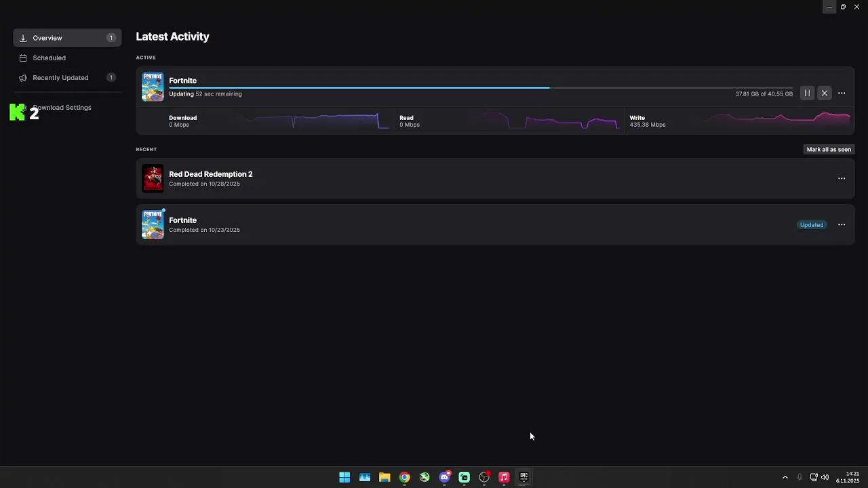Open Discord from taskbar
868x488 pixels.
(444, 477)
